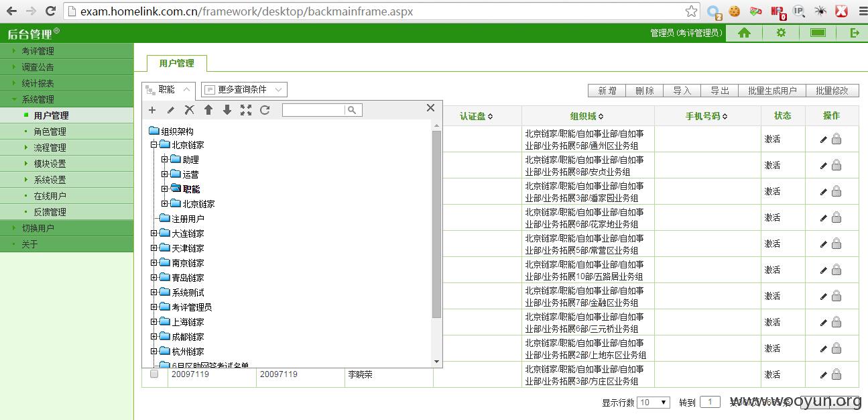
Task: Click the expand-all fullscreen icon in tree toolbar
Action: (x=246, y=110)
